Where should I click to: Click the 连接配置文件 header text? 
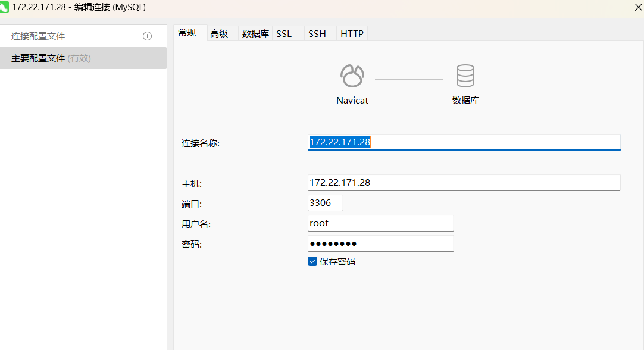click(x=37, y=36)
